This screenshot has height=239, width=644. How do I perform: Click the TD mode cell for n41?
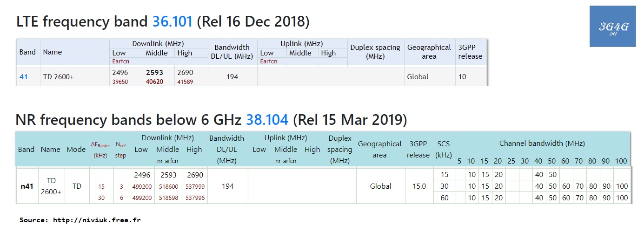click(x=77, y=186)
